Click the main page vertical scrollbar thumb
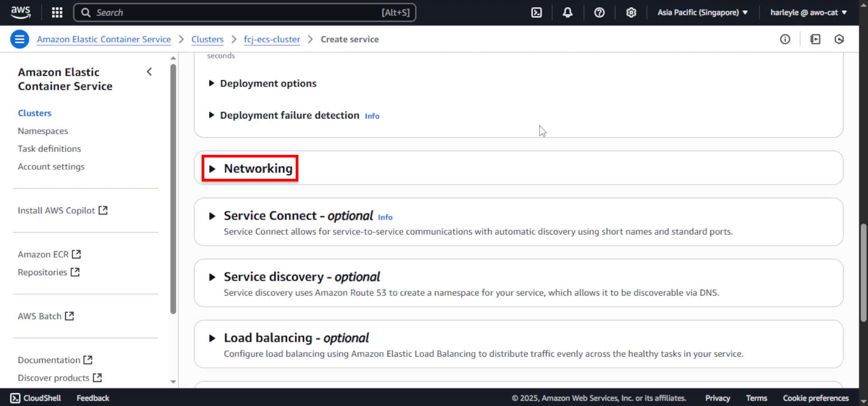Viewport: 868px width, 406px height. (863, 272)
